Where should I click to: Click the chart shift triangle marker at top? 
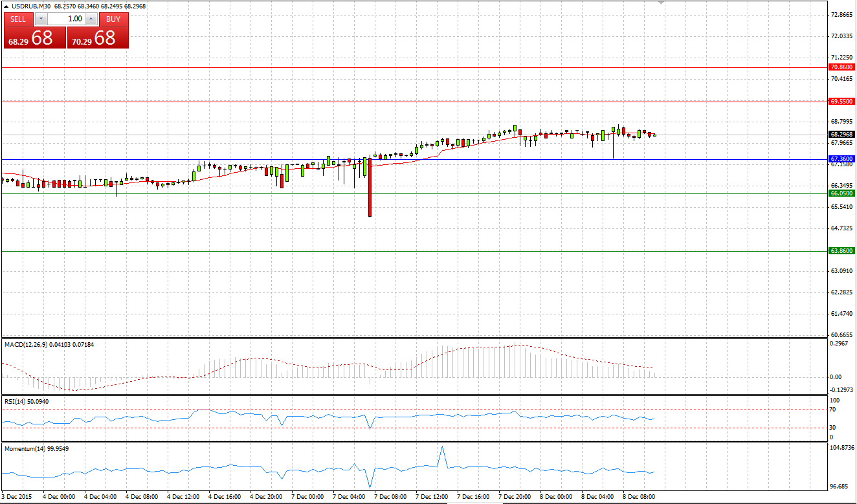661,3
